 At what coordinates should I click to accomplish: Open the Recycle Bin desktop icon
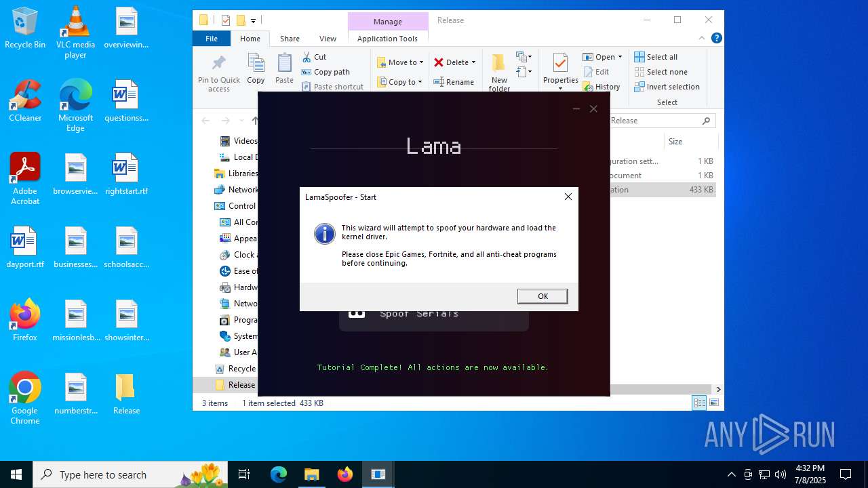tap(25, 28)
